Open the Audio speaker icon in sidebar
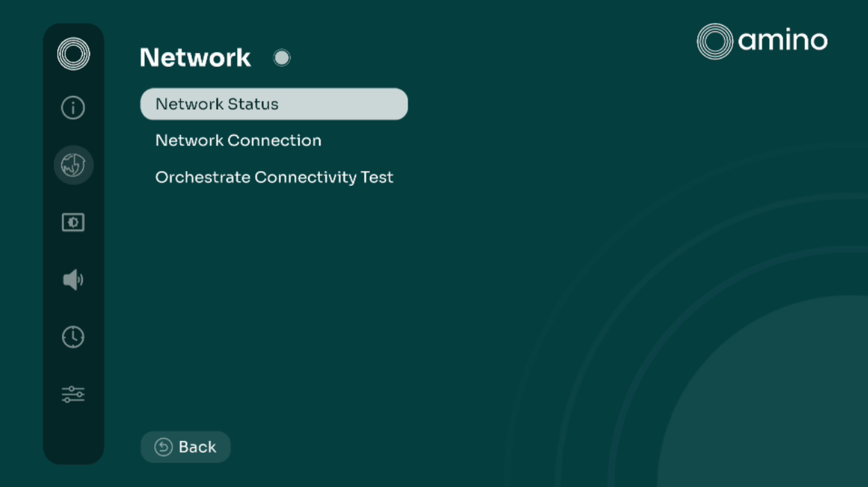 (73, 280)
